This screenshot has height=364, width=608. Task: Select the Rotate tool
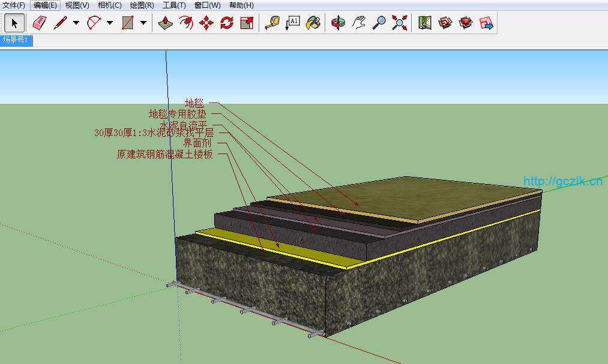(x=227, y=23)
